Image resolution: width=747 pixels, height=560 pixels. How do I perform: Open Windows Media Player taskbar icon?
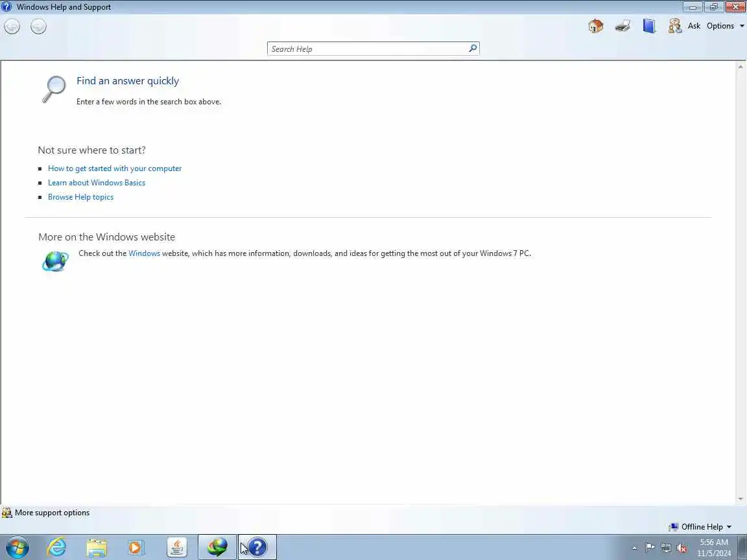pos(136,548)
